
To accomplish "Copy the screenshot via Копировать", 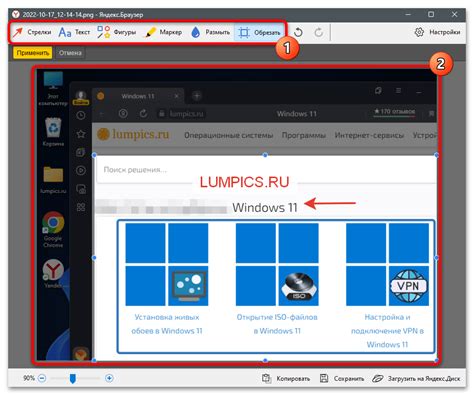I will 286,378.
